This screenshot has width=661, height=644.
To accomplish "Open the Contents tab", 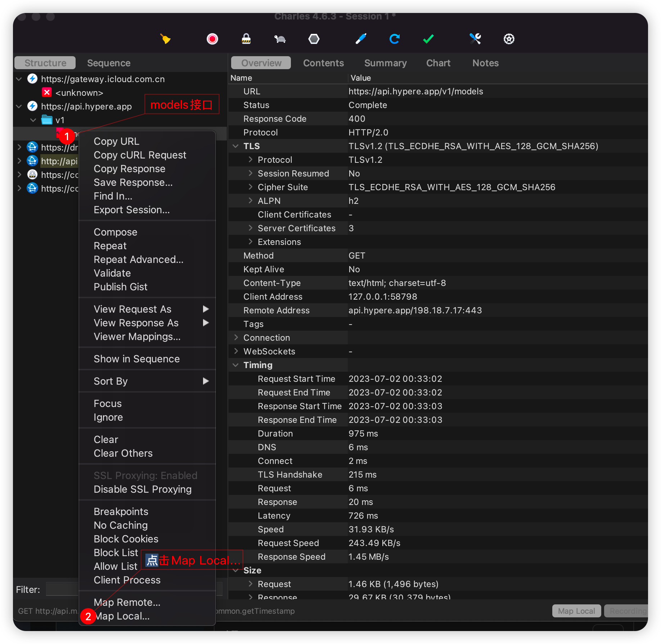I will click(x=323, y=63).
